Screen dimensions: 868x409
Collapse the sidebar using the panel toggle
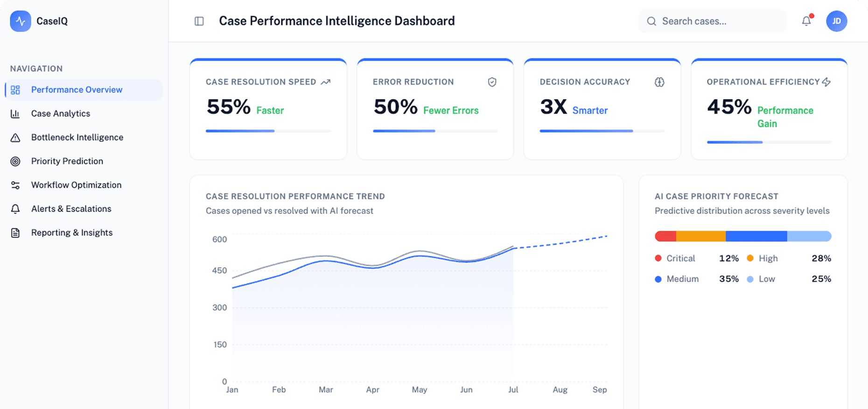(199, 21)
